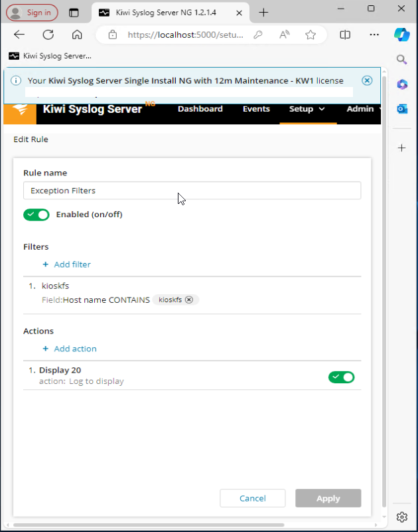This screenshot has height=532, width=418.
Task: Add a sidebar app with plus icon
Action: tap(401, 148)
